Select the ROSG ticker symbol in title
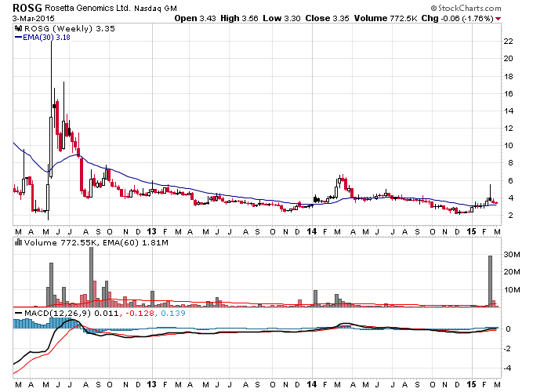 pos(27,8)
